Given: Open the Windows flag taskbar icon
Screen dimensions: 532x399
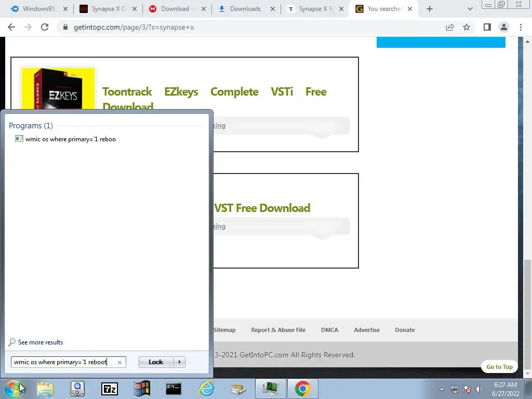Looking at the screenshot, I should pyautogui.click(x=141, y=389).
